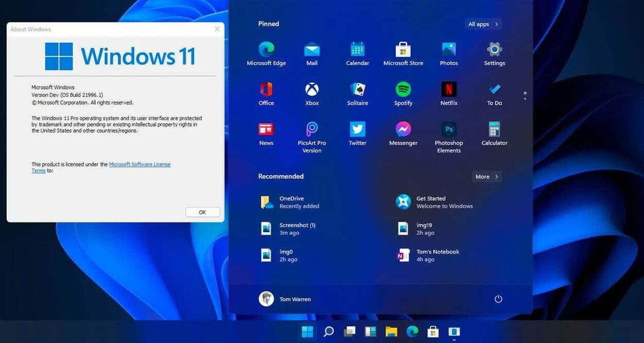Open the To Do app
Screen dimensions: 644x343
495,94
